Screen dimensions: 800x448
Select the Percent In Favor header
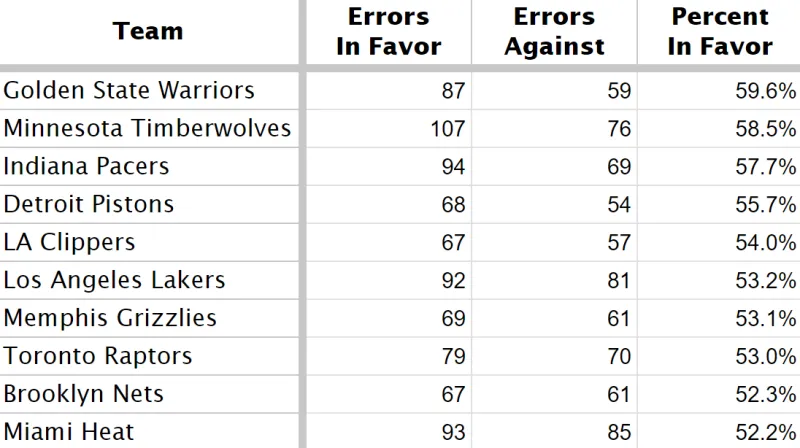pyautogui.click(x=720, y=32)
